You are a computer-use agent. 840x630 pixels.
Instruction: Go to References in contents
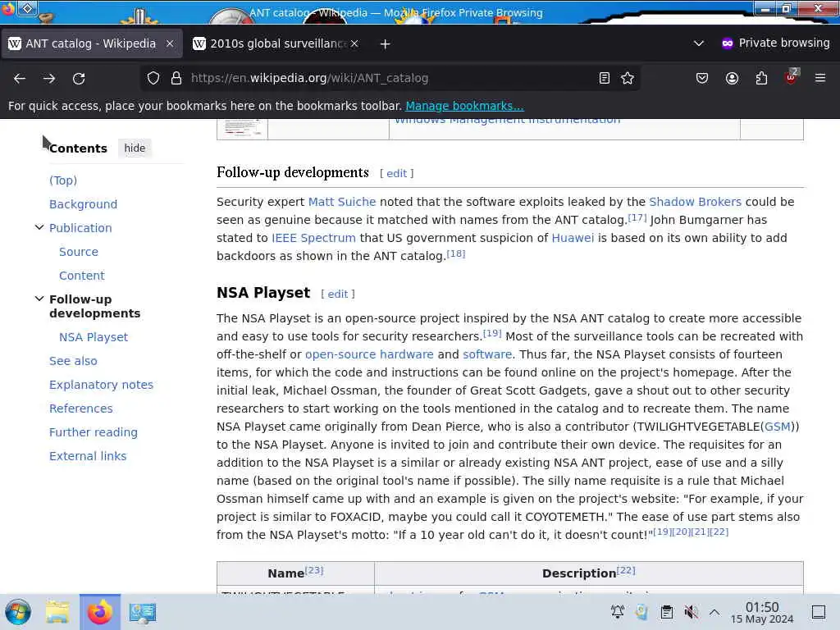(81, 409)
